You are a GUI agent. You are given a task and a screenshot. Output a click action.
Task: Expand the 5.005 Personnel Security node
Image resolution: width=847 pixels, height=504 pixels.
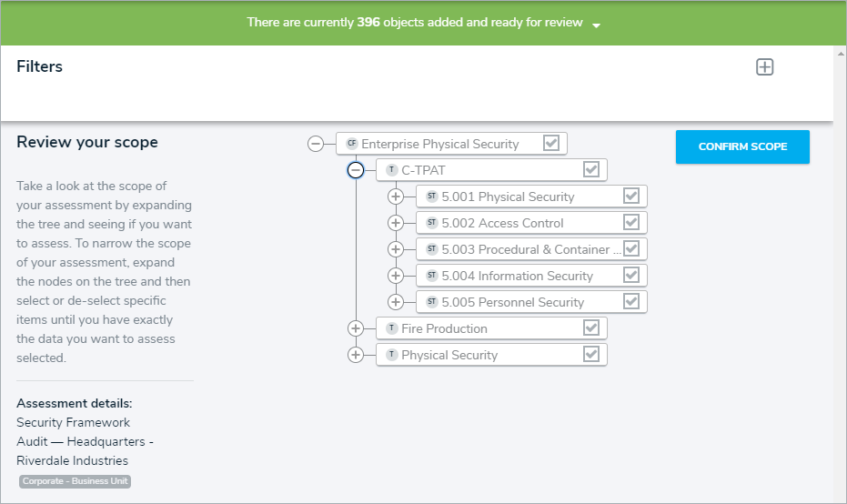396,302
